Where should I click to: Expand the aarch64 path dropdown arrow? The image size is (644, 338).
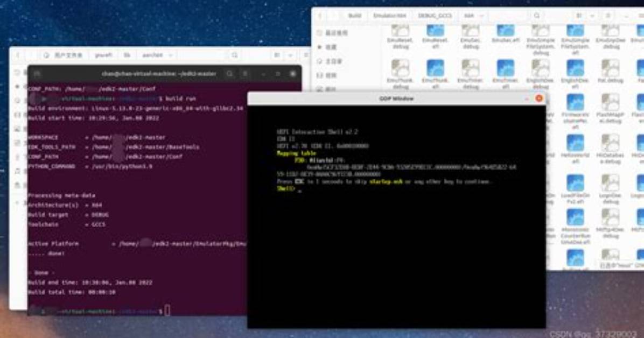point(170,55)
